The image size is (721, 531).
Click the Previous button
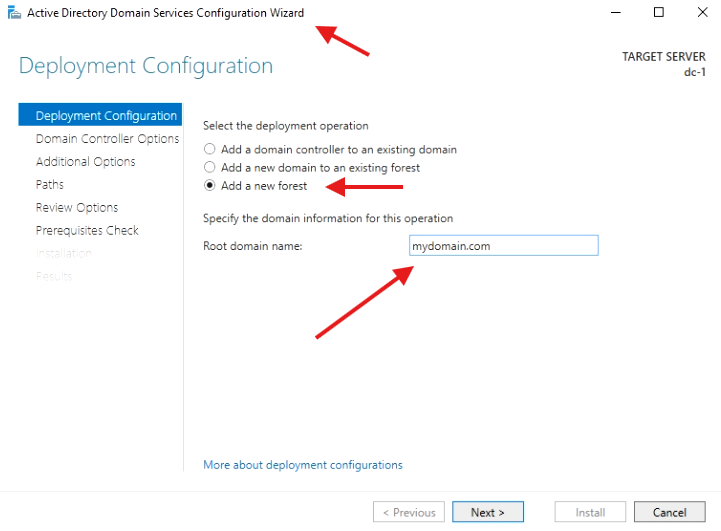[x=409, y=512]
